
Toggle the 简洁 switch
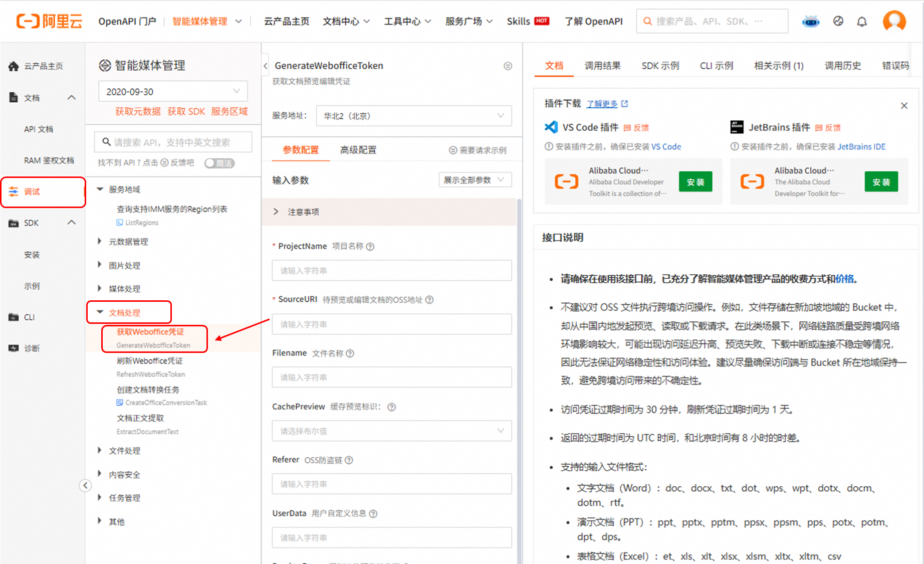coord(219,163)
